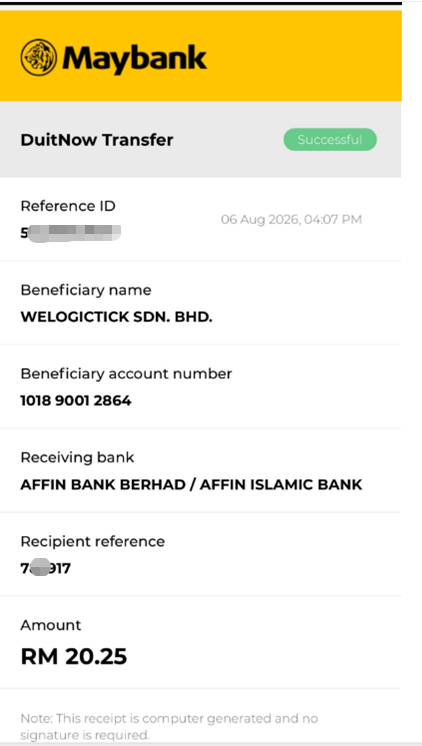Click the Beneficiary account number label
This screenshot has height=746, width=422.
pyautogui.click(x=126, y=374)
